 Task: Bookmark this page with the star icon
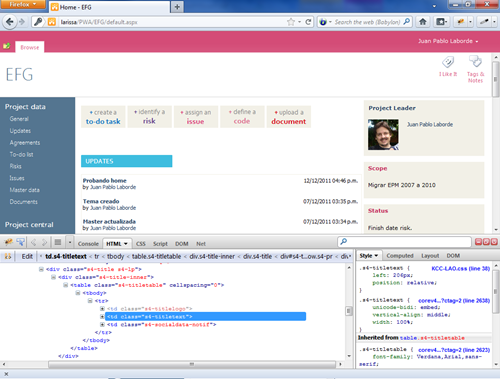click(x=291, y=22)
